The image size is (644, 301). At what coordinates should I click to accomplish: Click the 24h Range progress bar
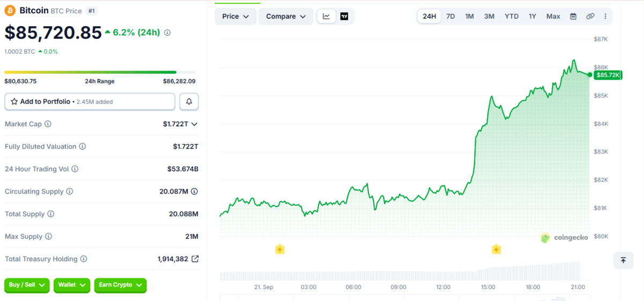pos(100,72)
